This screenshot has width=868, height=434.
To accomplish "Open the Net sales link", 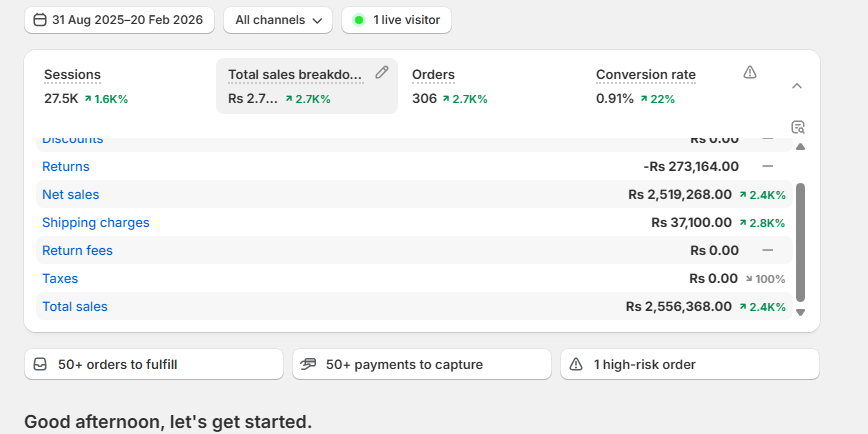I will 70,195.
